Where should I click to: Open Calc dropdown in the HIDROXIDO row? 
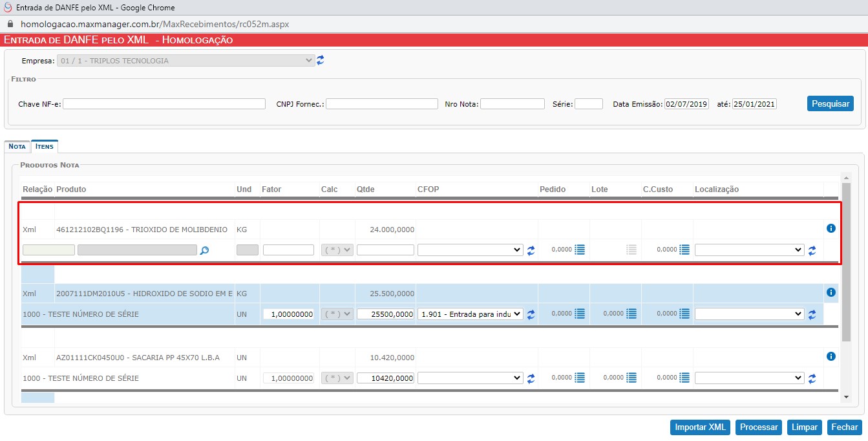coord(337,314)
